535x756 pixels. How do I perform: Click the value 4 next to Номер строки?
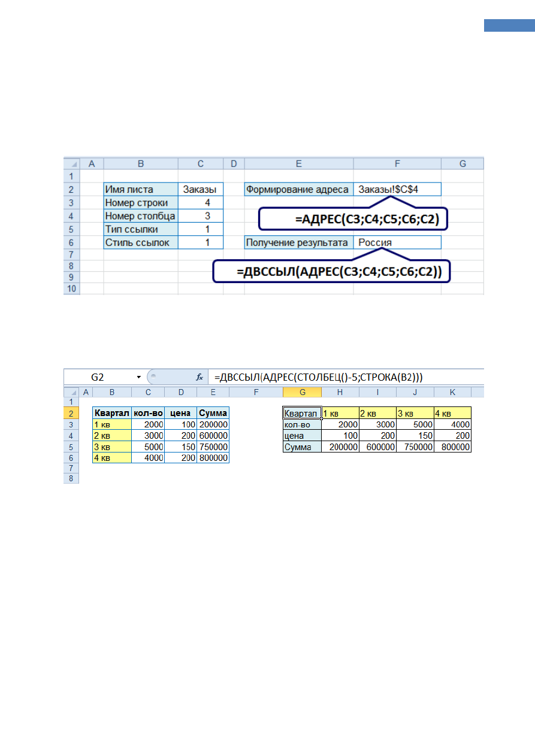(201, 202)
